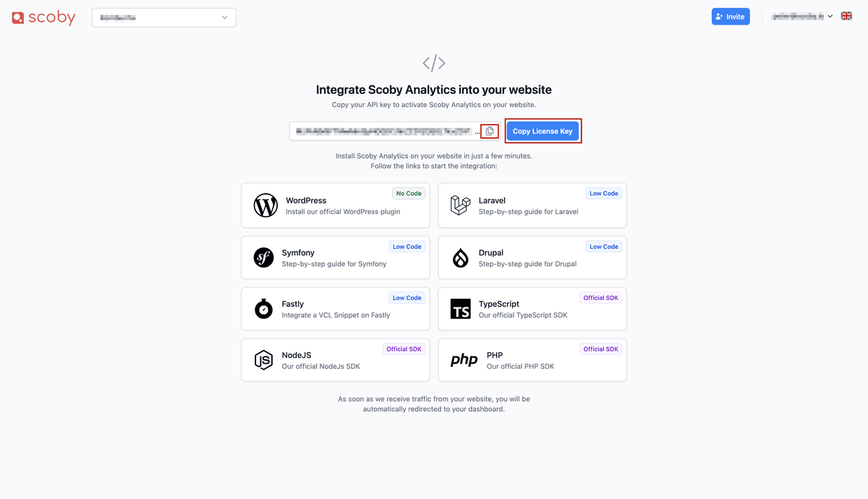Click the Drupal drop logo icon
The image size is (868, 499).
pyautogui.click(x=461, y=257)
